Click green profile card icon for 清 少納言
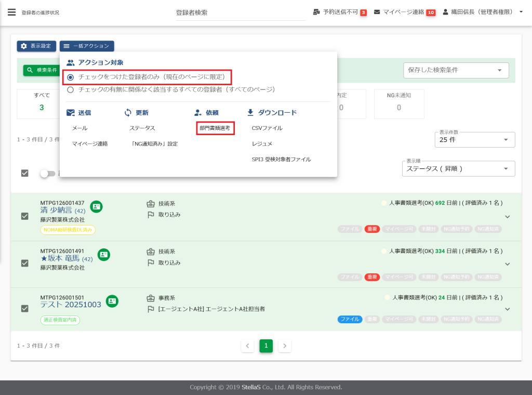The width and height of the screenshot is (532, 395). [96, 207]
